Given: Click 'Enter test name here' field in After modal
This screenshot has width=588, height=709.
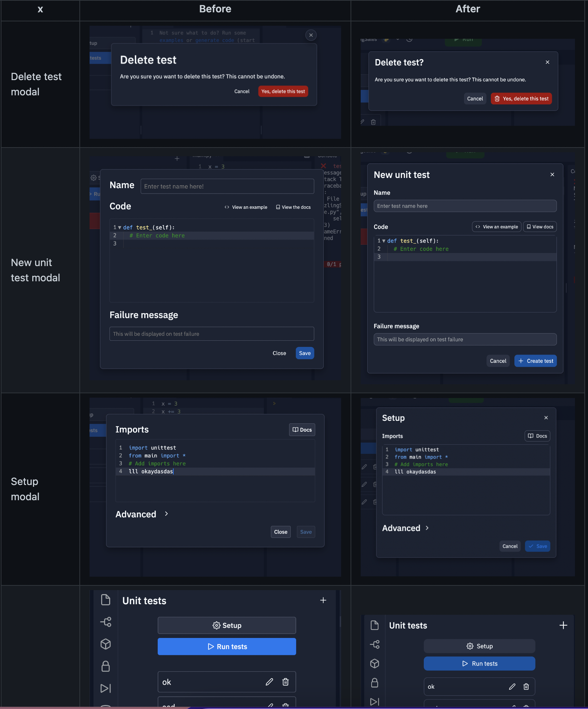Looking at the screenshot, I should tap(465, 206).
